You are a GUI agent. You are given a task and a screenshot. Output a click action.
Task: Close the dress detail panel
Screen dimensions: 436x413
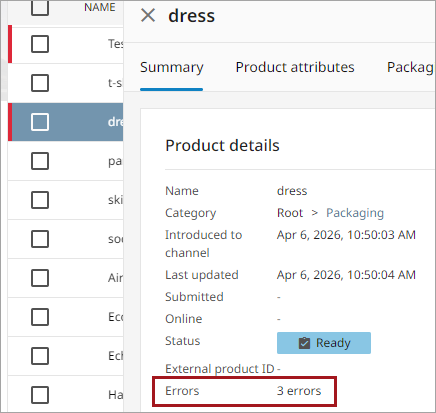pos(148,15)
